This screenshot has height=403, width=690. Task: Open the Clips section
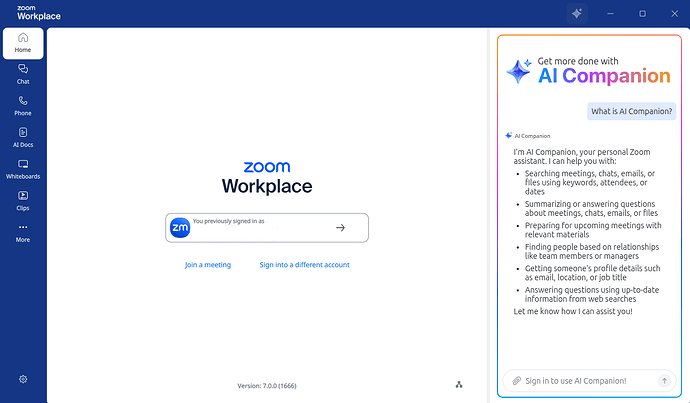point(22,200)
